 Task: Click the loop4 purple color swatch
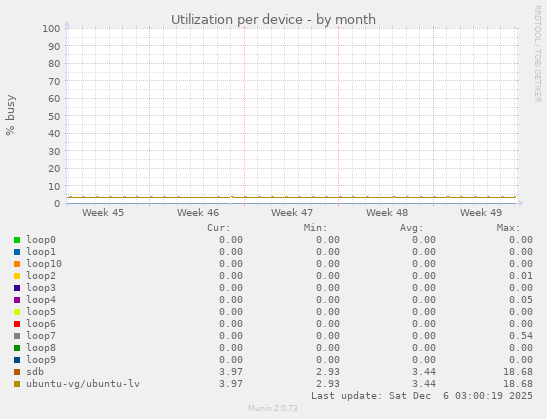pos(17,300)
